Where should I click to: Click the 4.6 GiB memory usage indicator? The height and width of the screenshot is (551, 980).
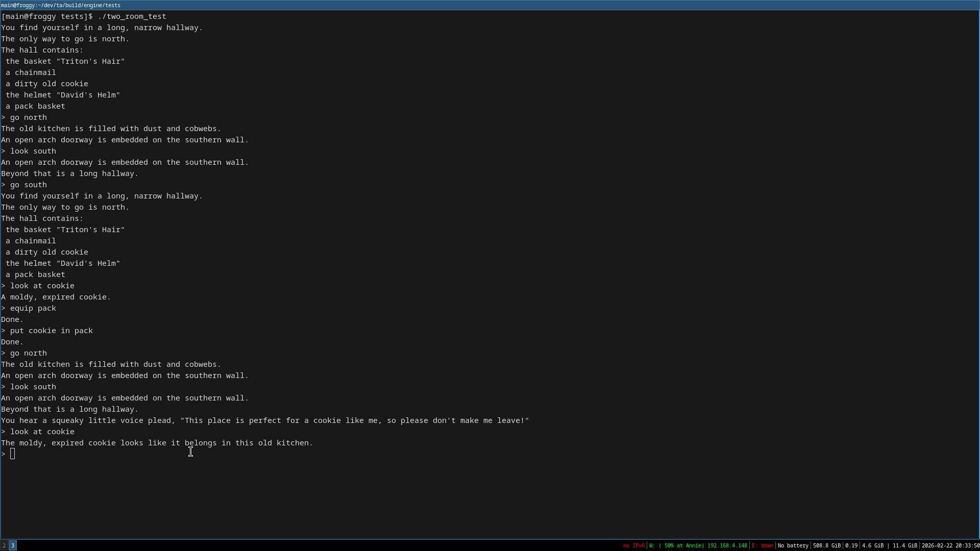(x=872, y=545)
